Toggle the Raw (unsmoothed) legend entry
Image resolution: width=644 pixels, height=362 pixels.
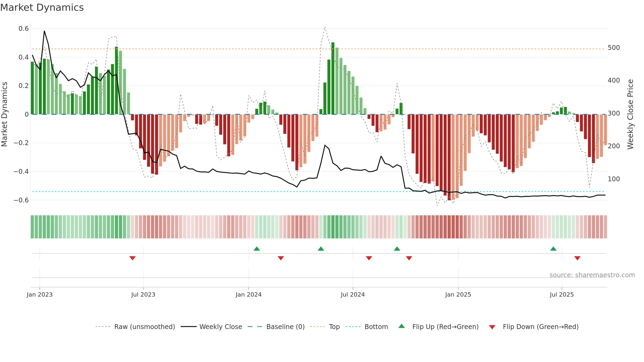[135, 327]
